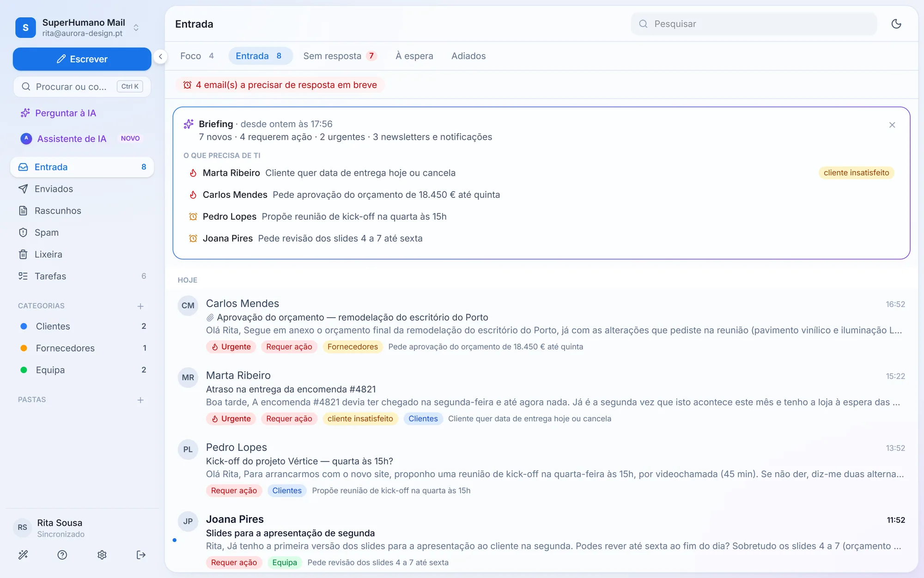
Task: Open the account switcher next to SuperHumano Mail
Action: (x=136, y=28)
